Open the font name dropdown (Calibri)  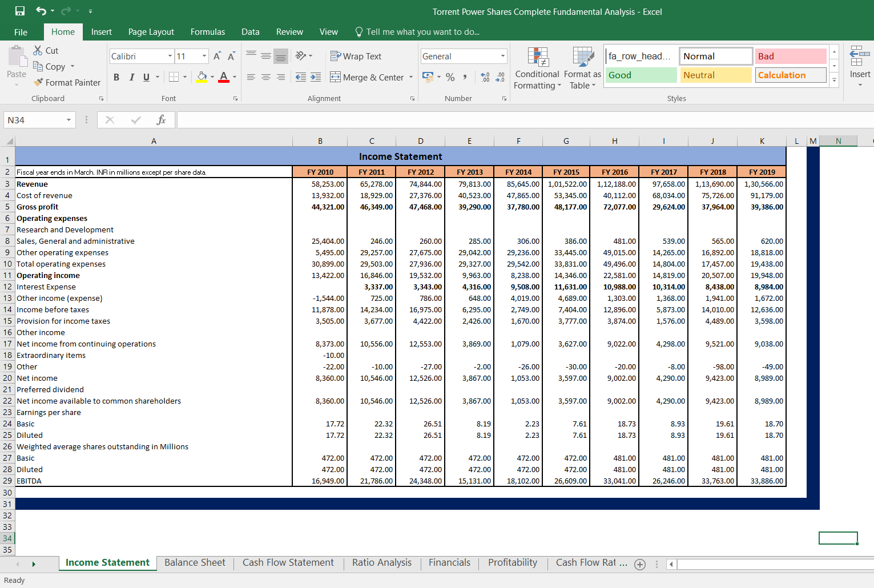tap(170, 56)
